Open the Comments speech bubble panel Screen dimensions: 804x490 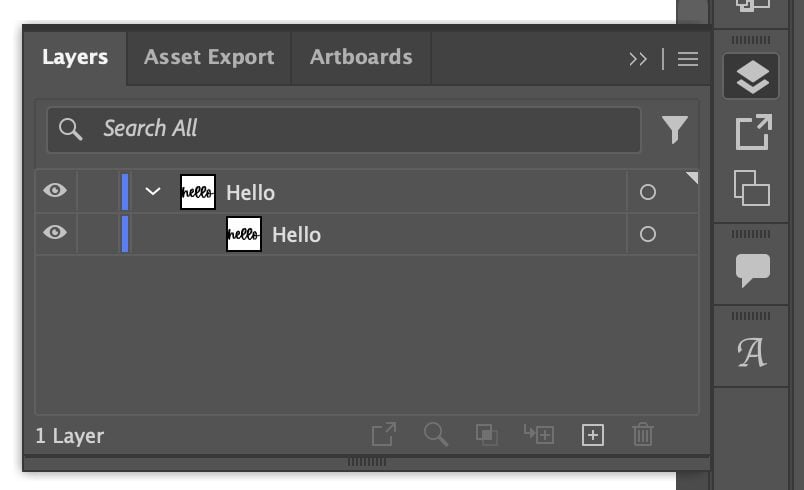tap(752, 270)
